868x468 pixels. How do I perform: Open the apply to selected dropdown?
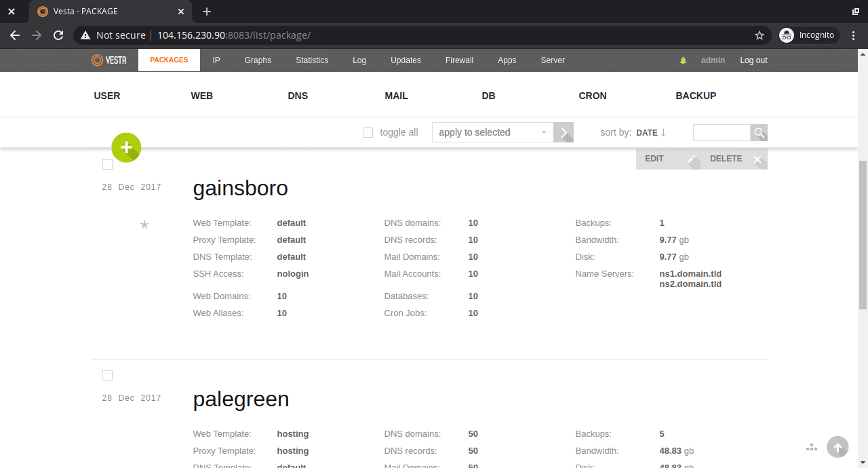tap(492, 133)
